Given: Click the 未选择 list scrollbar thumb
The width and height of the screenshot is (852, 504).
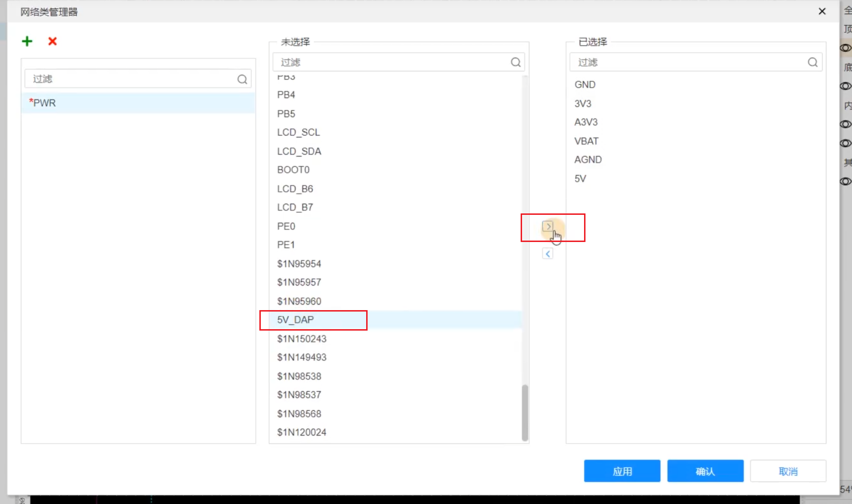Looking at the screenshot, I should tap(525, 413).
